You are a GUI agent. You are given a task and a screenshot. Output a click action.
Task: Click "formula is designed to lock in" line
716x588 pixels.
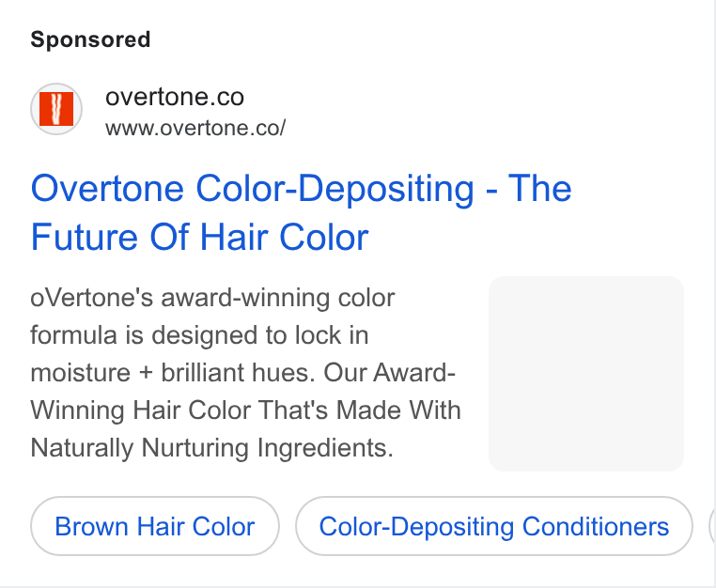tap(199, 335)
